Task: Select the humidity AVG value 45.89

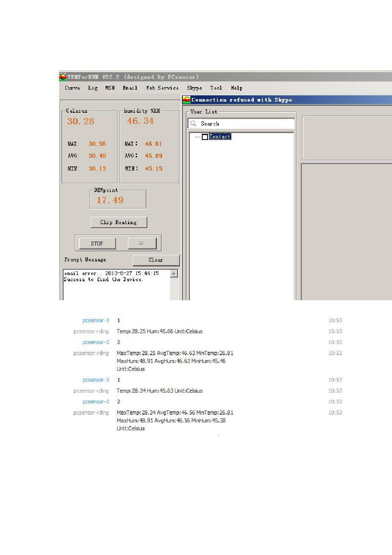Action: click(153, 156)
